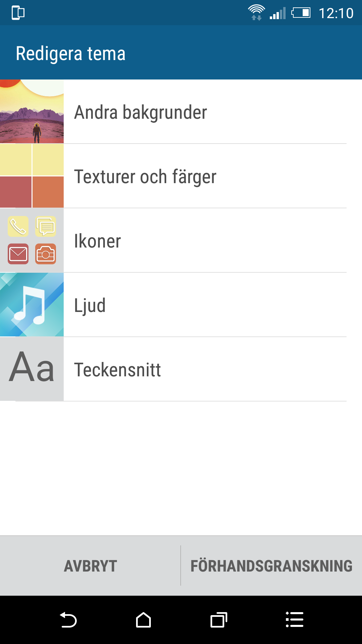Tap the yellow messages icon preview

46,226
